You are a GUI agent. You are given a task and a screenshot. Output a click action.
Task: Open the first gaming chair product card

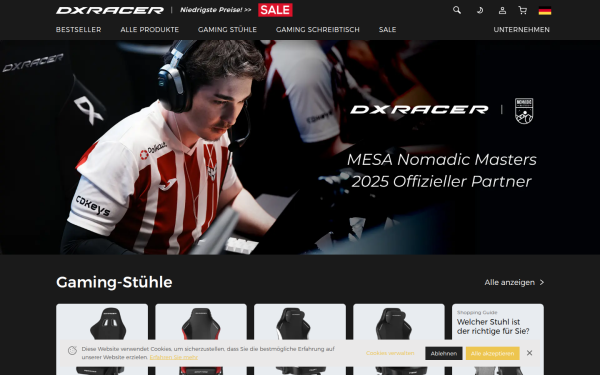[x=102, y=339]
